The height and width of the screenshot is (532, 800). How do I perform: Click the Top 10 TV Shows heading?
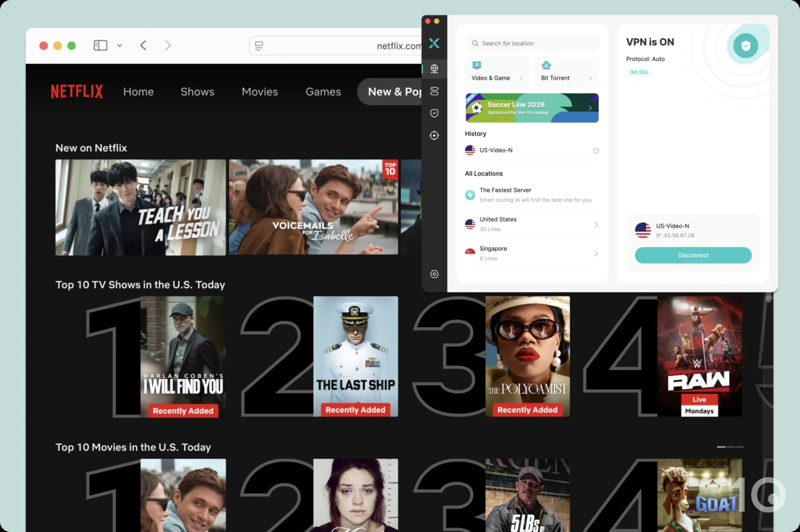(140, 285)
